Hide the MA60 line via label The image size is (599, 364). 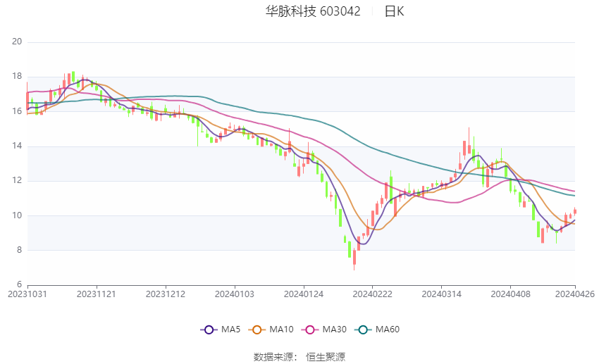pyautogui.click(x=388, y=330)
